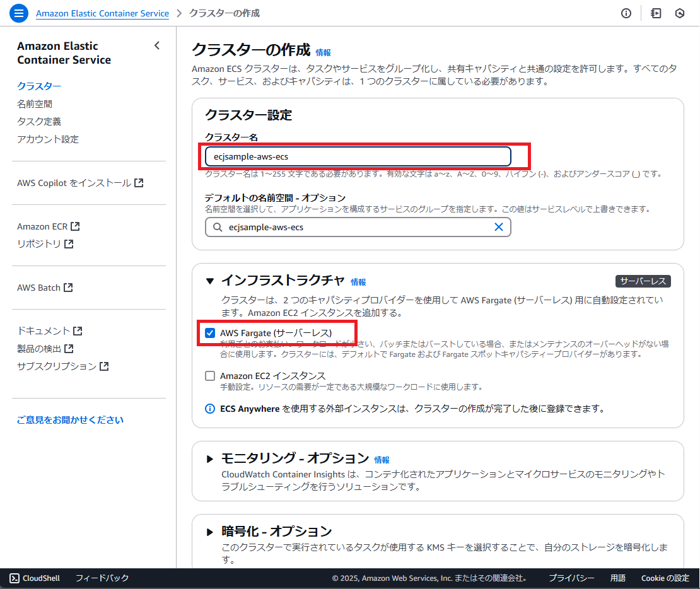
Task: Open the CloudShell panel icon in header
Action: [x=656, y=13]
